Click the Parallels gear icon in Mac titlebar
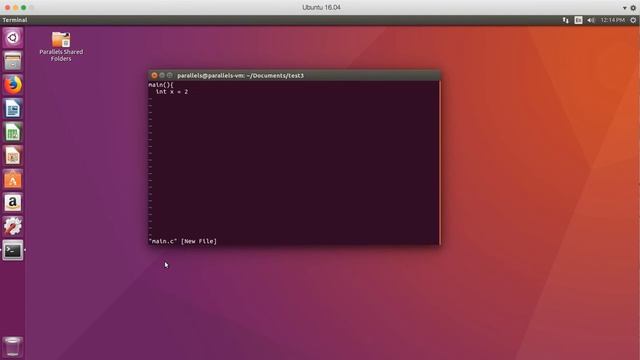Viewport: 640px width, 360px height. click(x=633, y=8)
